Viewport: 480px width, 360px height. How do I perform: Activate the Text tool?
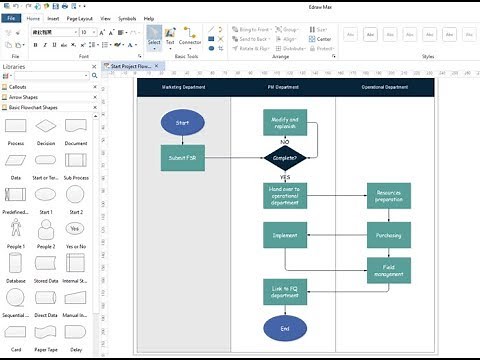click(170, 37)
